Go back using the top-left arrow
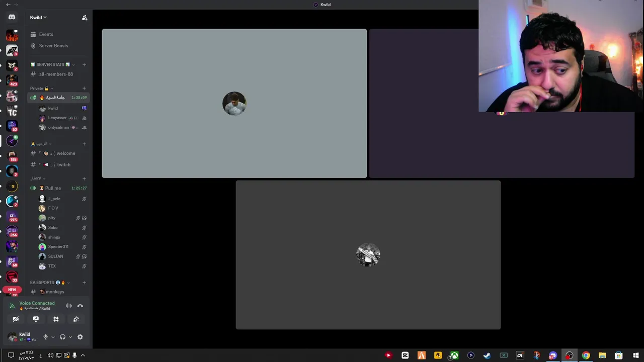The height and width of the screenshot is (362, 644). [8, 5]
